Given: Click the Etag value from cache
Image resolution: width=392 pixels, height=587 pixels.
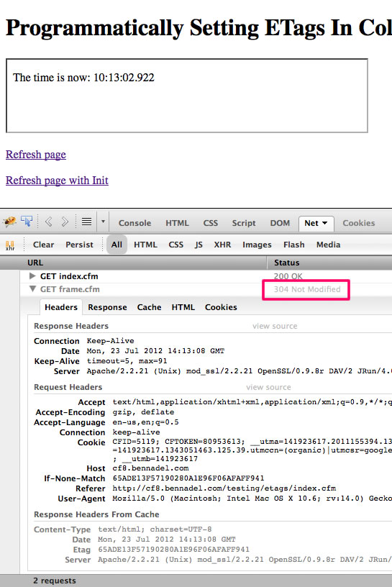Looking at the screenshot, I should (x=174, y=550).
